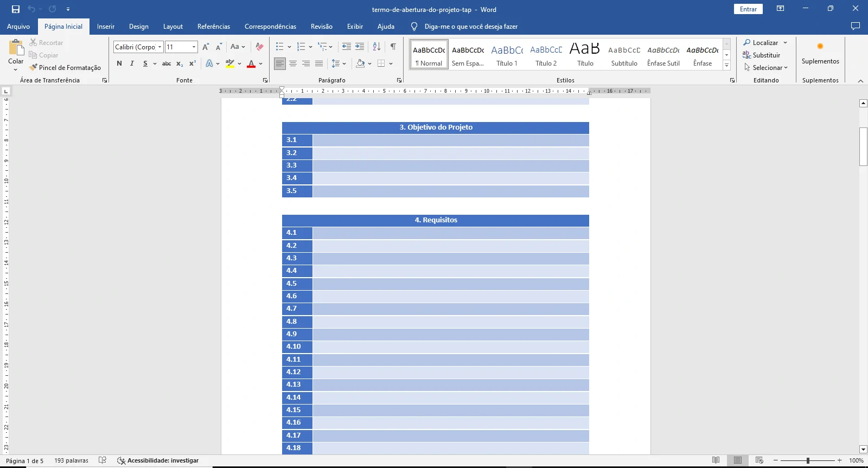Switch to the Revisão tab
This screenshot has height=468, width=868.
pyautogui.click(x=321, y=27)
